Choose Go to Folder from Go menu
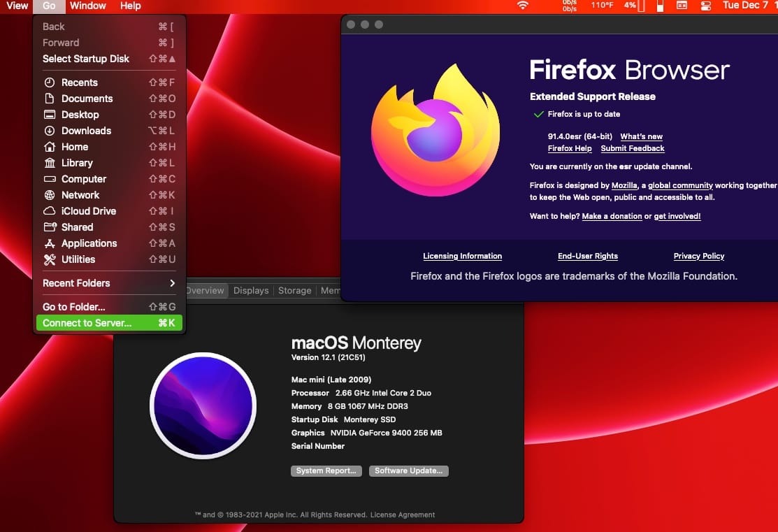 pos(109,307)
